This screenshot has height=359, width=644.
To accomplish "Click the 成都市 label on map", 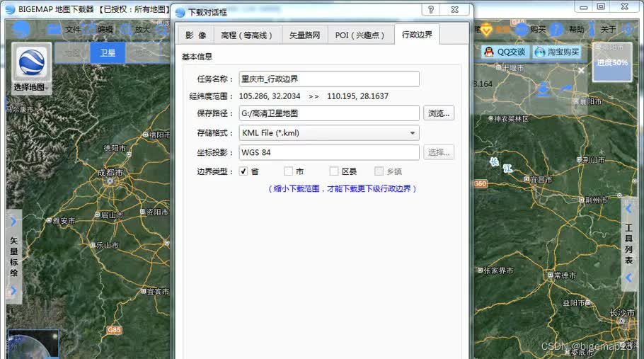I will coord(110,173).
